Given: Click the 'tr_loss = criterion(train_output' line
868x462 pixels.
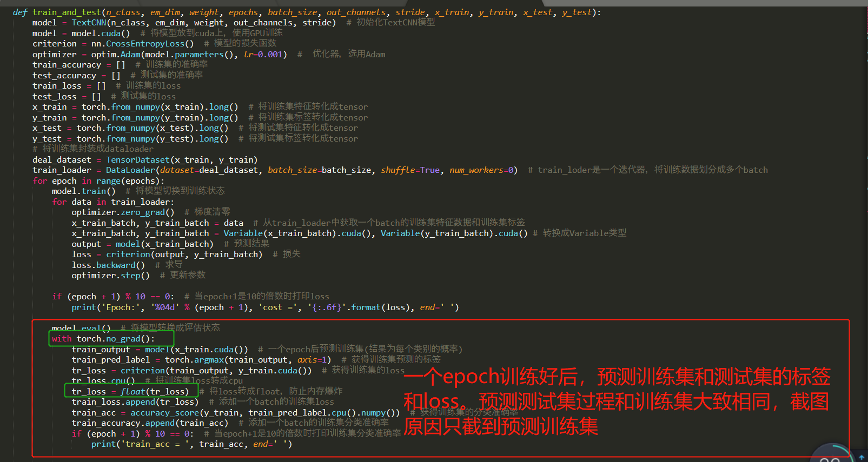Looking at the screenshot, I should pyautogui.click(x=238, y=371).
